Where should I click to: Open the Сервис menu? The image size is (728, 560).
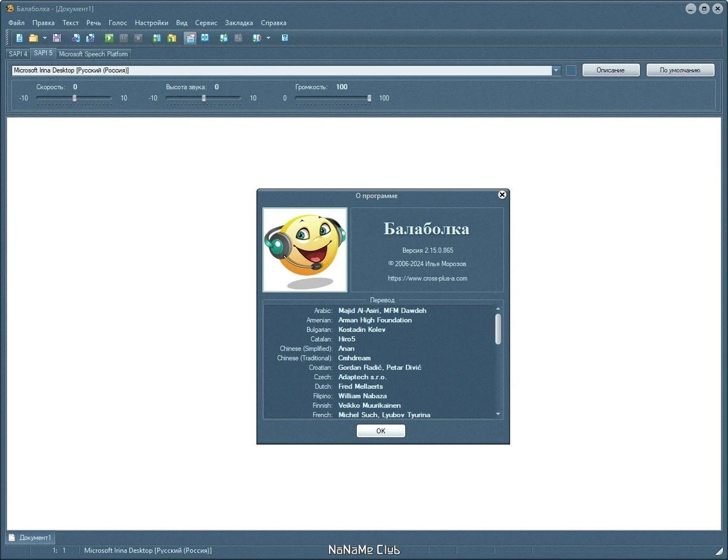[206, 22]
